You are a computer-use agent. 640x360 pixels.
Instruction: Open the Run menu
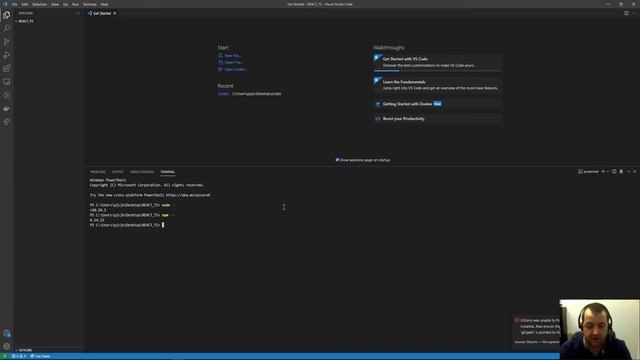coord(75,4)
